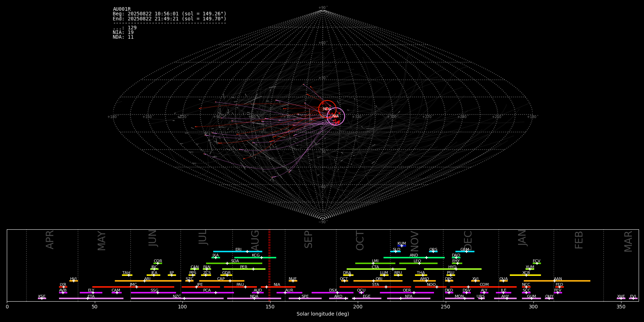644x322 pixels.
Task: Click the COM red shower bar
Action: click(x=483, y=287)
